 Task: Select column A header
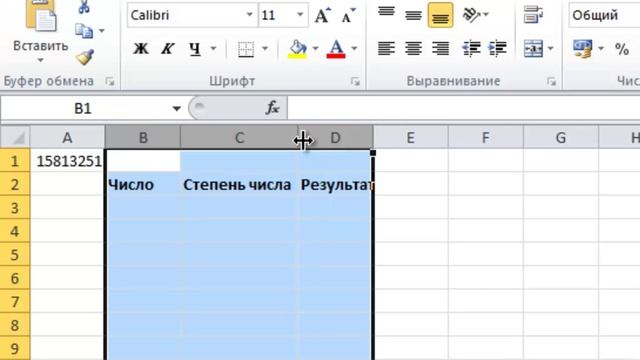(67, 138)
